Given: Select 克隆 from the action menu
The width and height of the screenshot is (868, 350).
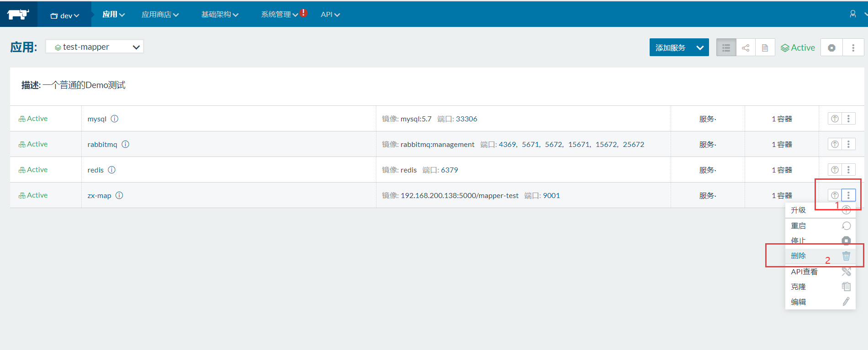Looking at the screenshot, I should tap(799, 287).
